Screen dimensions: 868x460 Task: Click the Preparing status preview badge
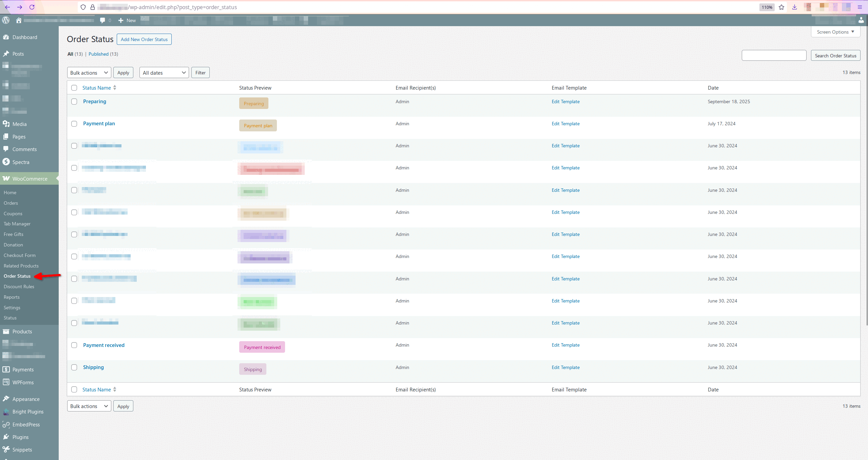(x=254, y=103)
